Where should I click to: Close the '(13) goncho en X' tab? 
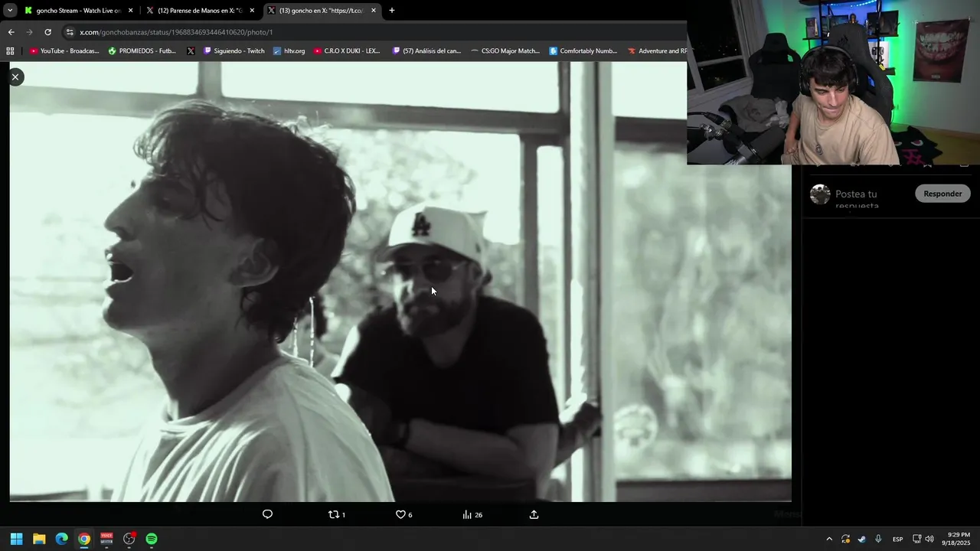[x=374, y=11]
